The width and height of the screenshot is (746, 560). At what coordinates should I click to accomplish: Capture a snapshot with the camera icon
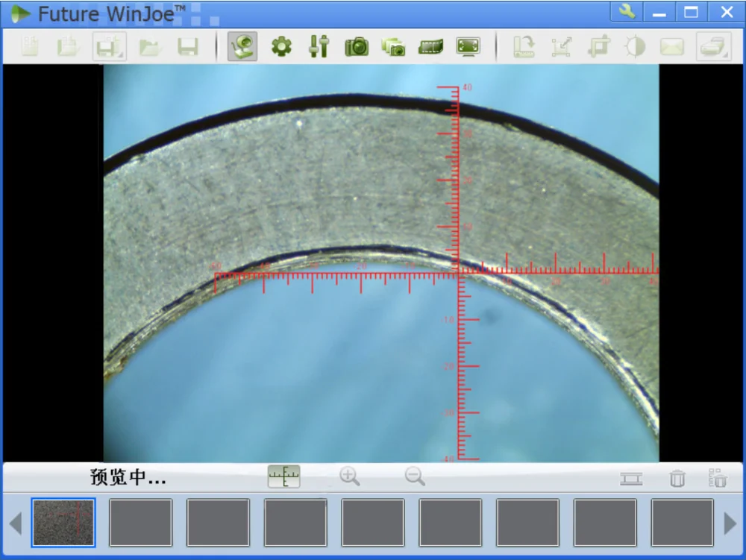point(357,46)
